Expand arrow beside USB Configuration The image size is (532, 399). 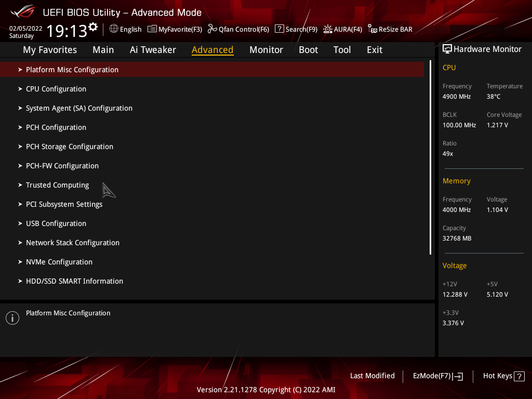click(x=20, y=223)
